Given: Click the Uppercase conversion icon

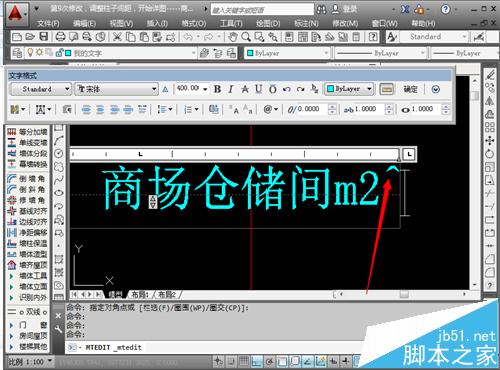Looking at the screenshot, I should (234, 109).
